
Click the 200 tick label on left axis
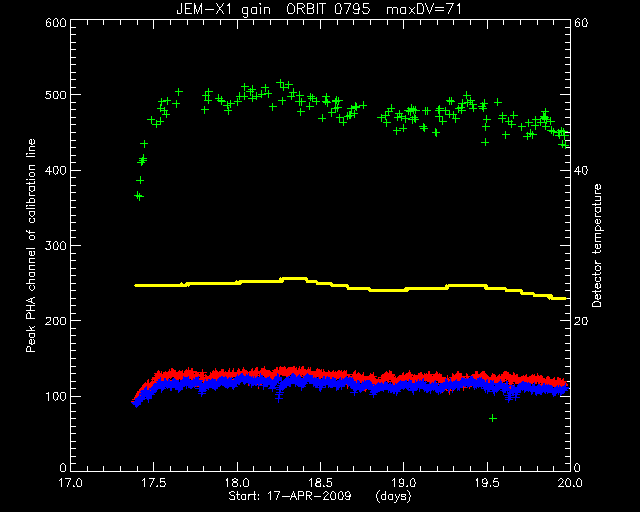pos(56,321)
